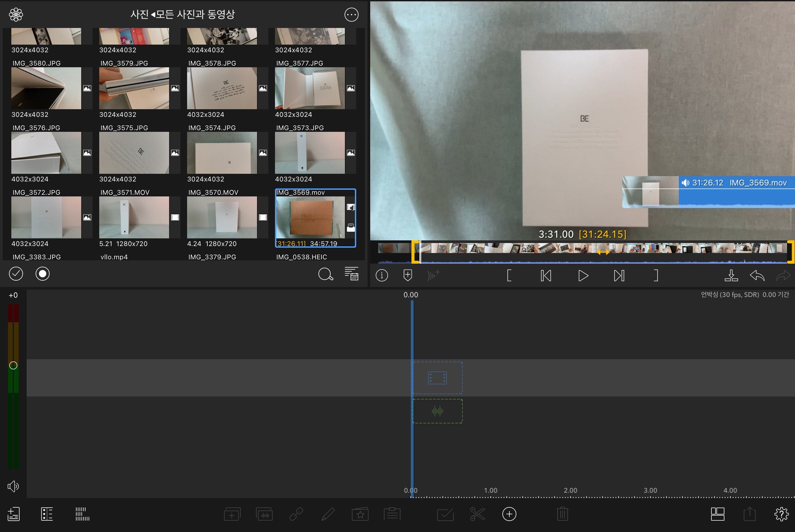The height and width of the screenshot is (532, 795).
Task: Show clip info with the i icon
Action: [x=382, y=275]
